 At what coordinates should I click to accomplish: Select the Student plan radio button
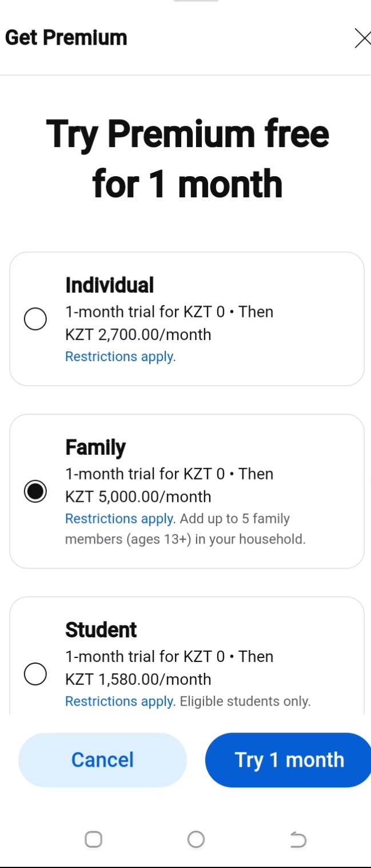(x=35, y=674)
